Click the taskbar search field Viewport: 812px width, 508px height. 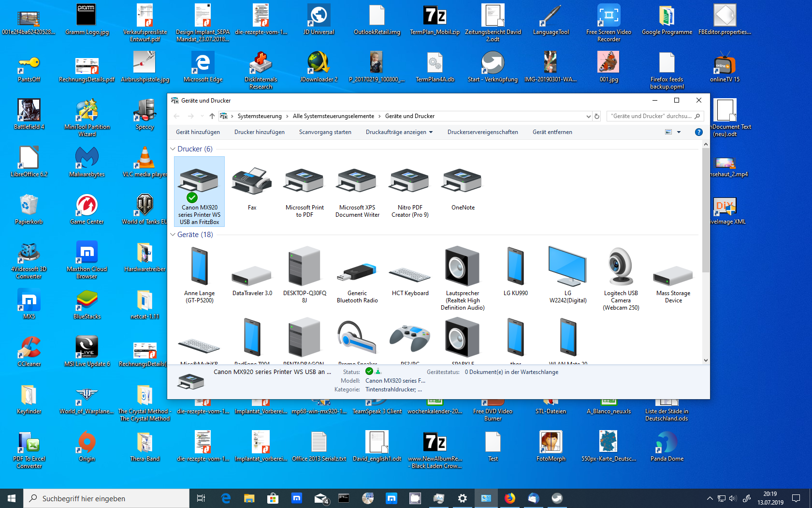coord(106,498)
